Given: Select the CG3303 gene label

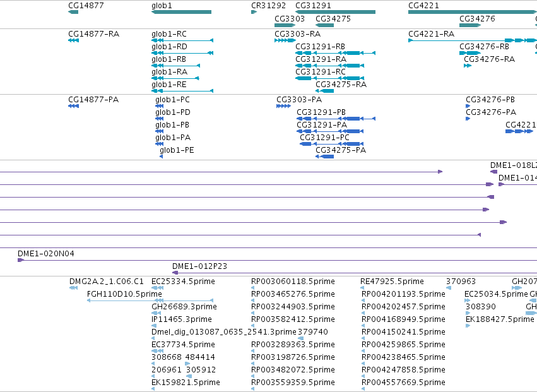Looking at the screenshot, I should [x=290, y=19].
